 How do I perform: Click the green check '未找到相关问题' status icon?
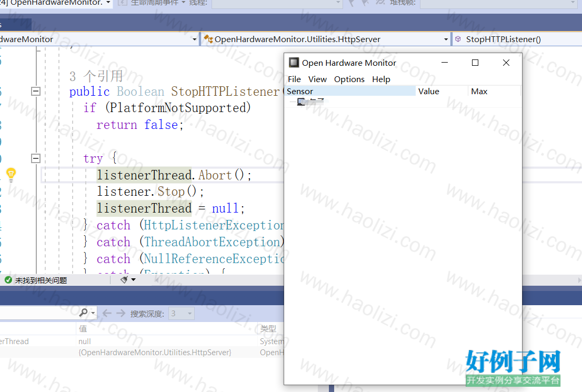click(x=8, y=280)
